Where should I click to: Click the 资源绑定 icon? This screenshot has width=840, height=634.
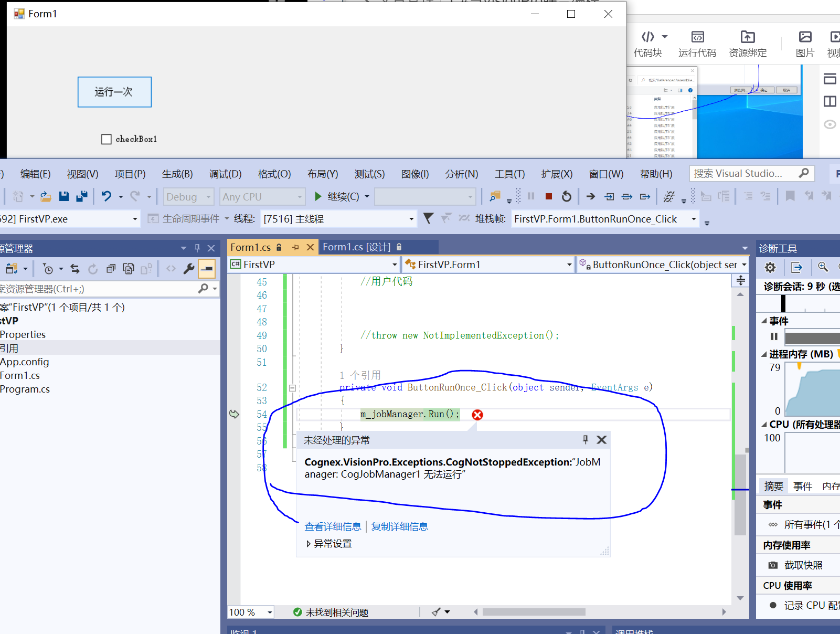tap(748, 44)
